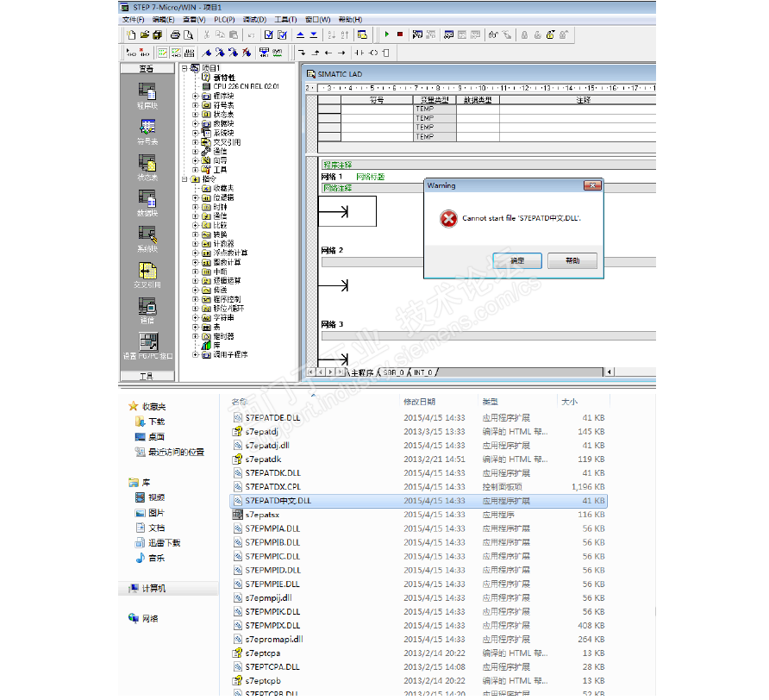Screen dimensions: 769x700
Task: Open 交叉引用 from the navigation bar
Action: point(147,275)
